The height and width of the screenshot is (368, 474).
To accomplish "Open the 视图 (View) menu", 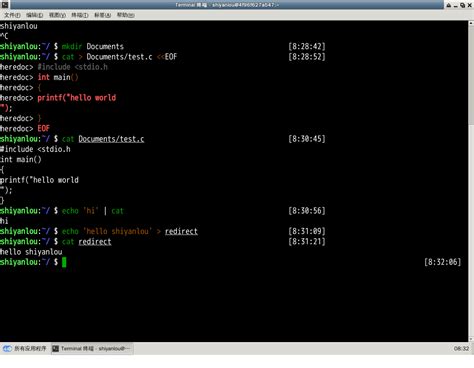I will tap(57, 15).
